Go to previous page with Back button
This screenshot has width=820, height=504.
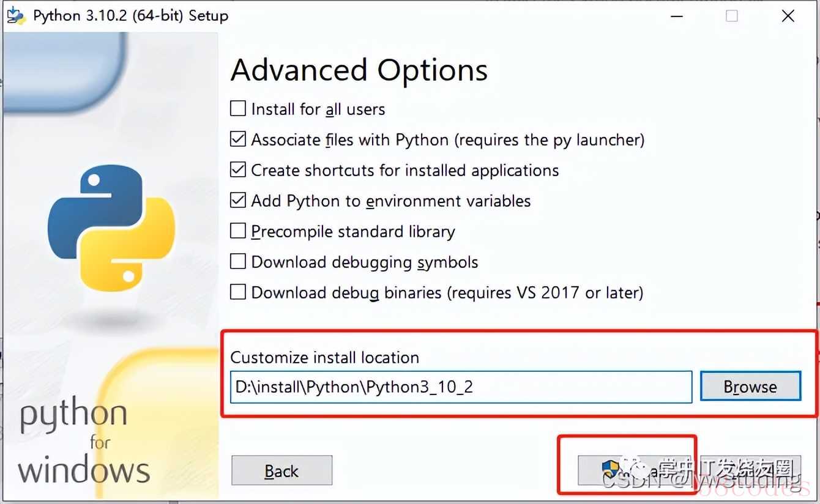click(x=281, y=471)
